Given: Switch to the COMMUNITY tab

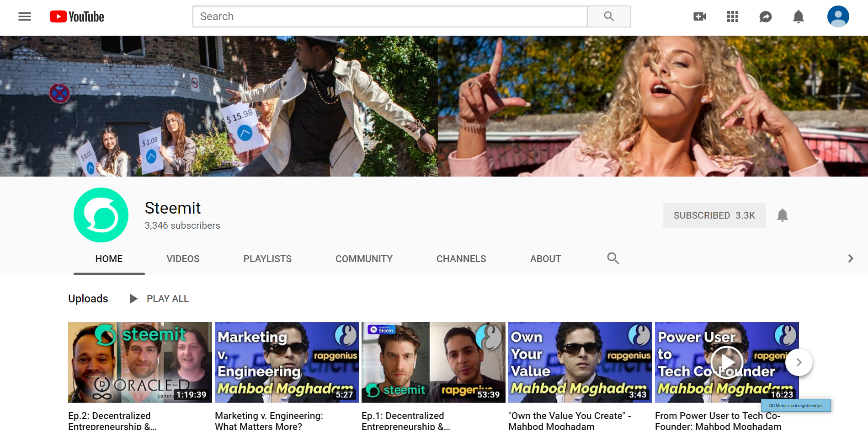Looking at the screenshot, I should coord(364,259).
